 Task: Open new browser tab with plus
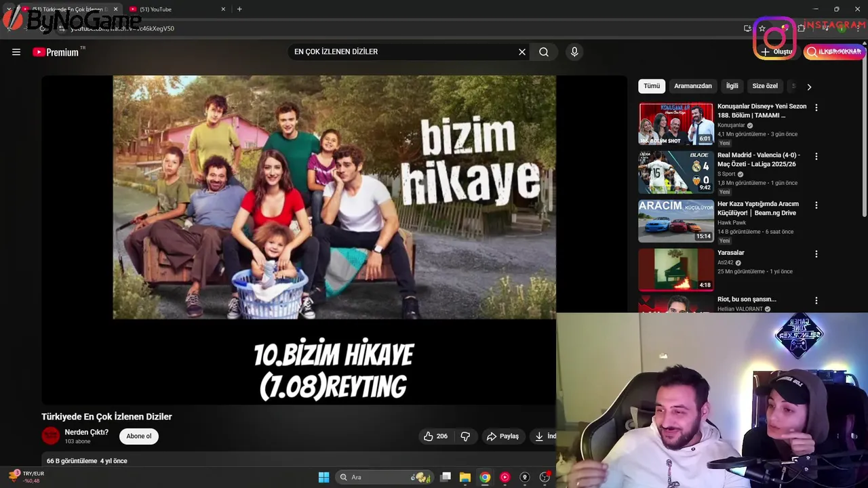click(x=239, y=9)
